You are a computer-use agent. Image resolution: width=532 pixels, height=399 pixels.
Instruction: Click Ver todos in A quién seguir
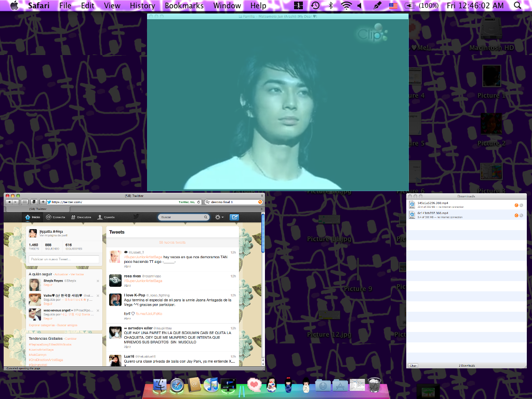[77, 274]
